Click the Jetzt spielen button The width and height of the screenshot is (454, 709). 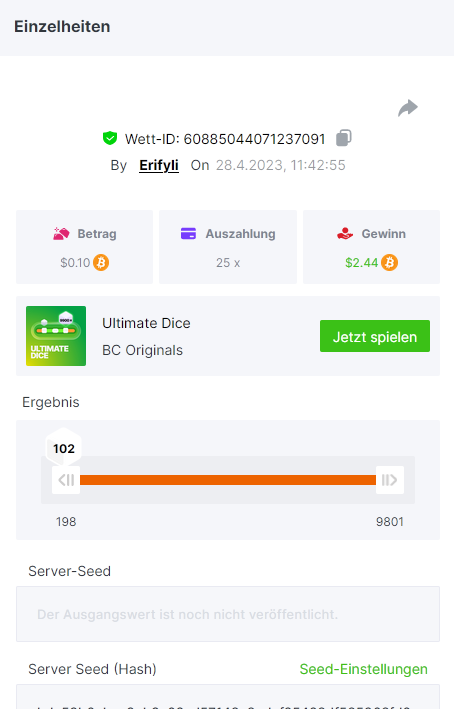click(375, 336)
